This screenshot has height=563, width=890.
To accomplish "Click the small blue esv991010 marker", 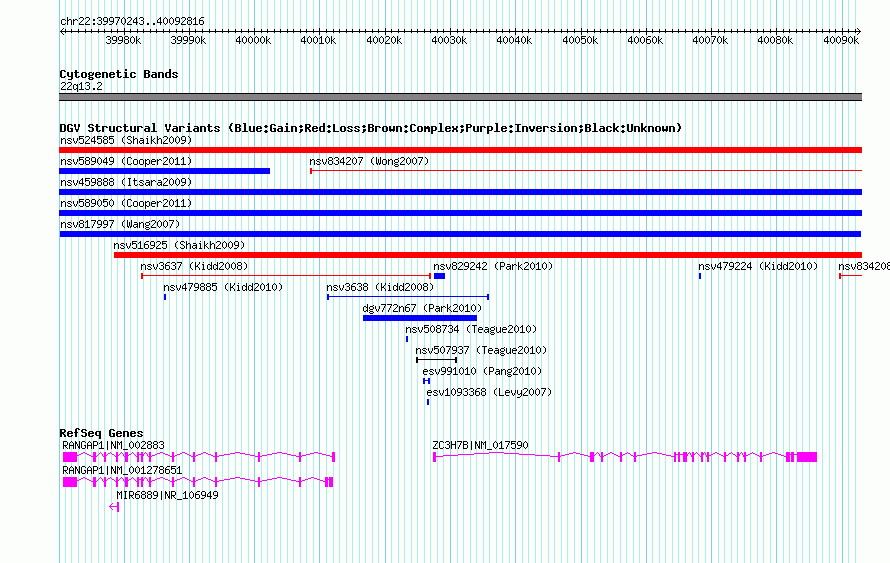I will 426,381.
